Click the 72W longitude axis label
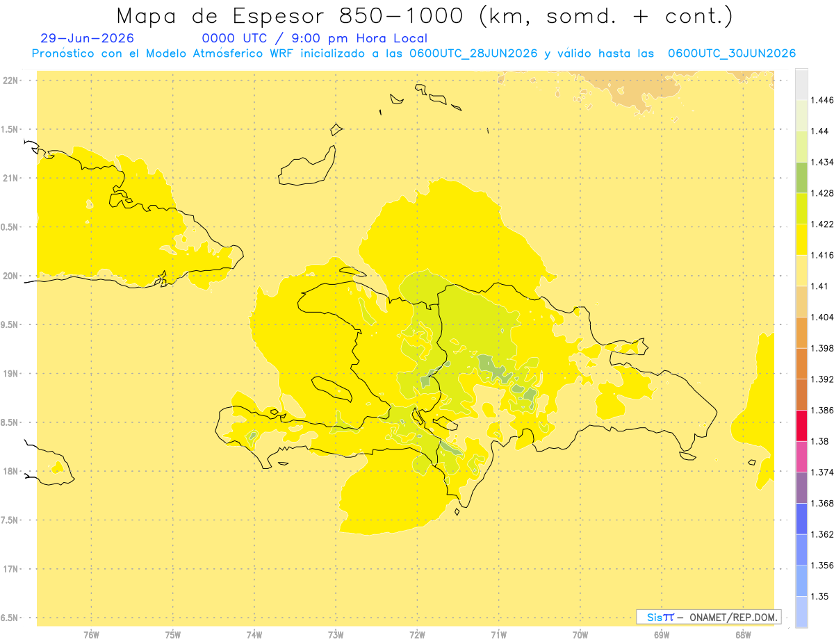Screen dimensions: 834x644 click(x=417, y=635)
